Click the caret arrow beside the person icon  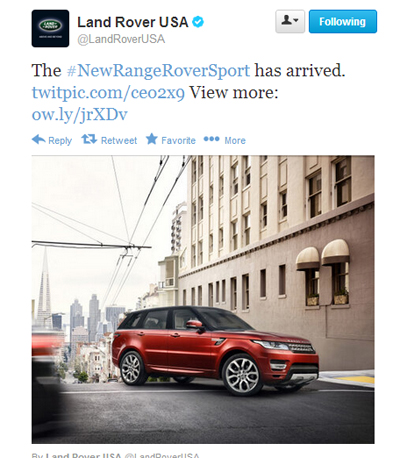[296, 21]
